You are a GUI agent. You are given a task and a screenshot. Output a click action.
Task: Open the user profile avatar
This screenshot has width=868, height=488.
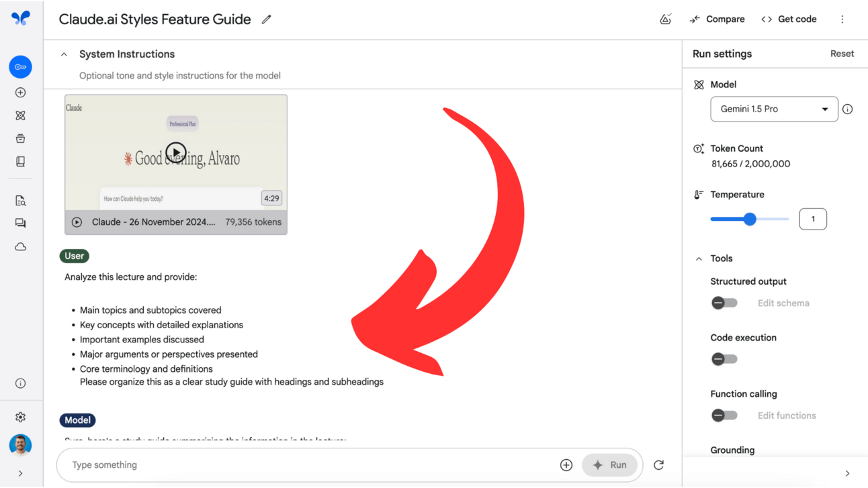[20, 445]
